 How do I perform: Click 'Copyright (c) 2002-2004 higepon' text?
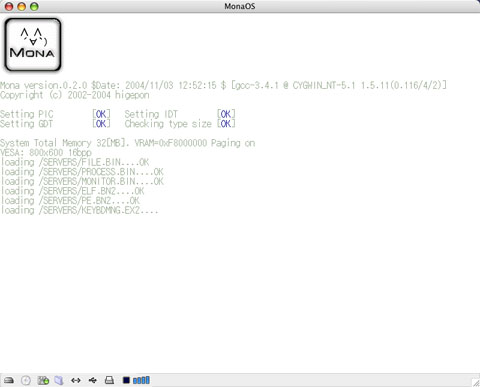pyautogui.click(x=75, y=95)
